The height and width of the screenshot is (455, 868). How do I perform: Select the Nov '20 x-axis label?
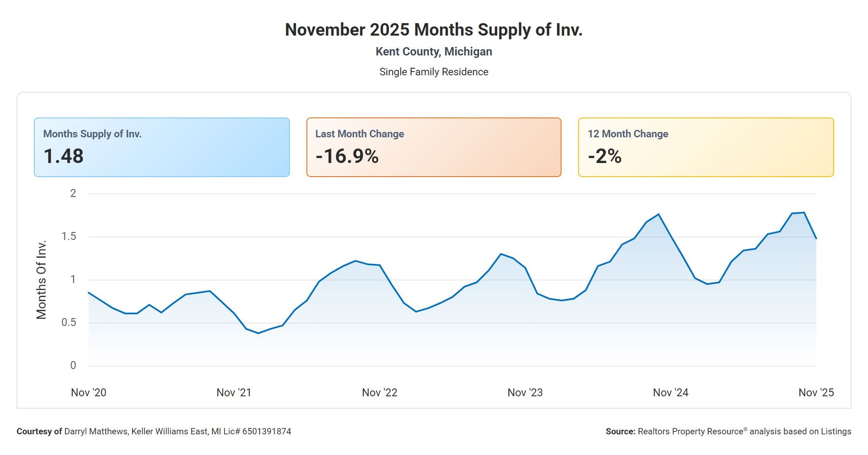89,393
